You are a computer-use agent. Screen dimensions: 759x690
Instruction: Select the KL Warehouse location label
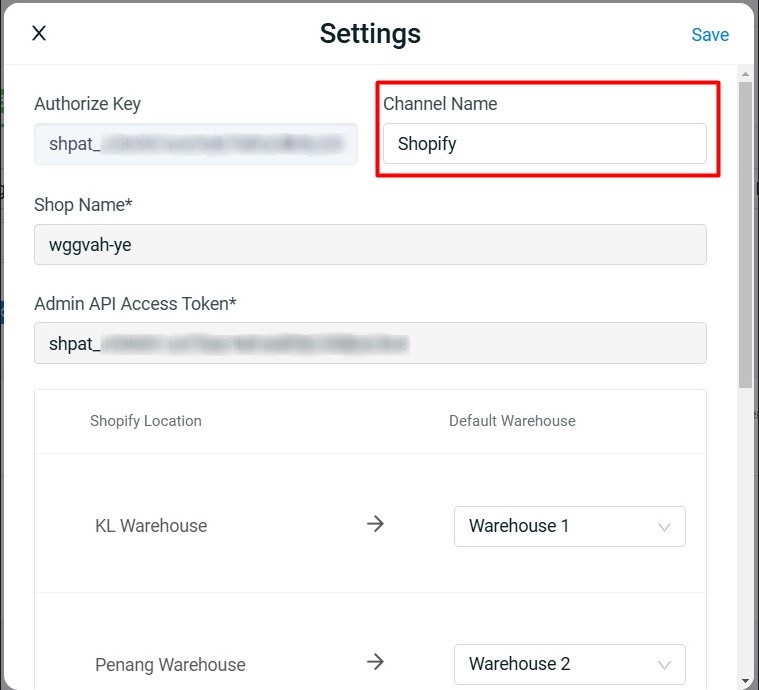(151, 526)
